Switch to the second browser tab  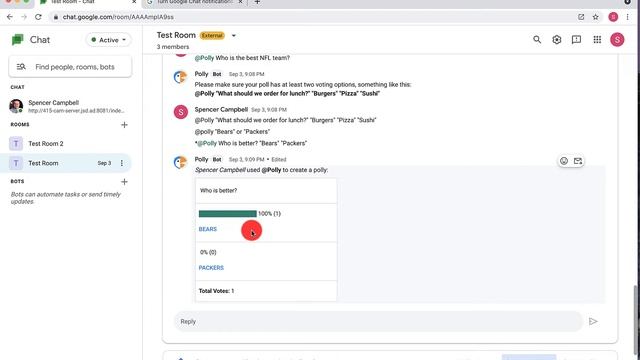pos(194,2)
